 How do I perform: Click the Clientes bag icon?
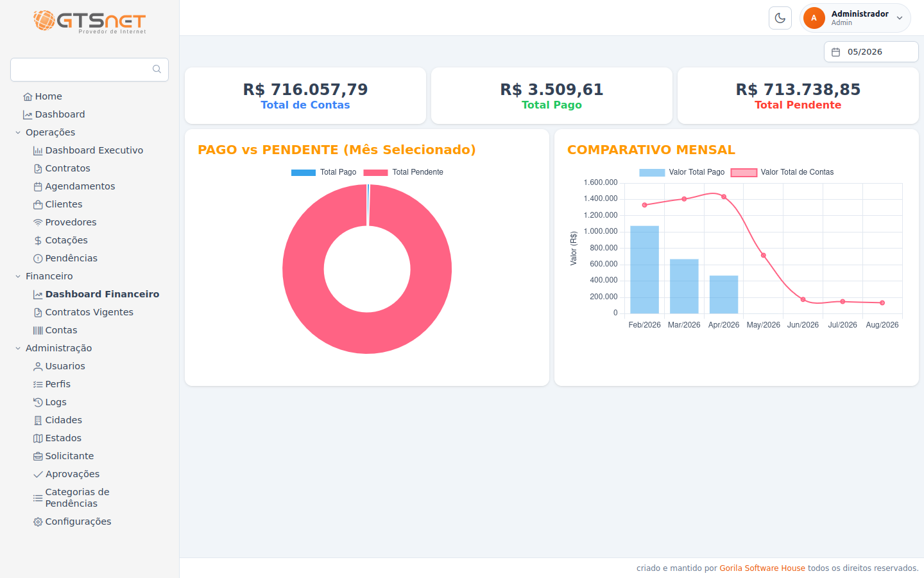(x=38, y=205)
